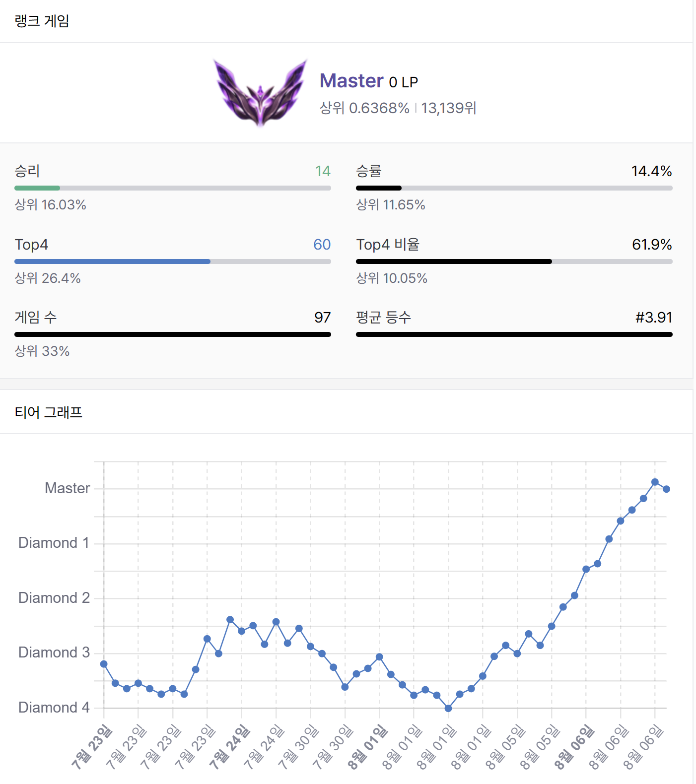
Task: Click the 승률 14.4% progress bar
Action: (514, 188)
